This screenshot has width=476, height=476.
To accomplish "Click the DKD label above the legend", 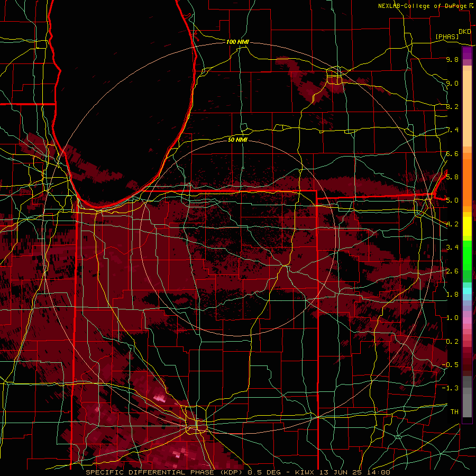I will 465,32.
